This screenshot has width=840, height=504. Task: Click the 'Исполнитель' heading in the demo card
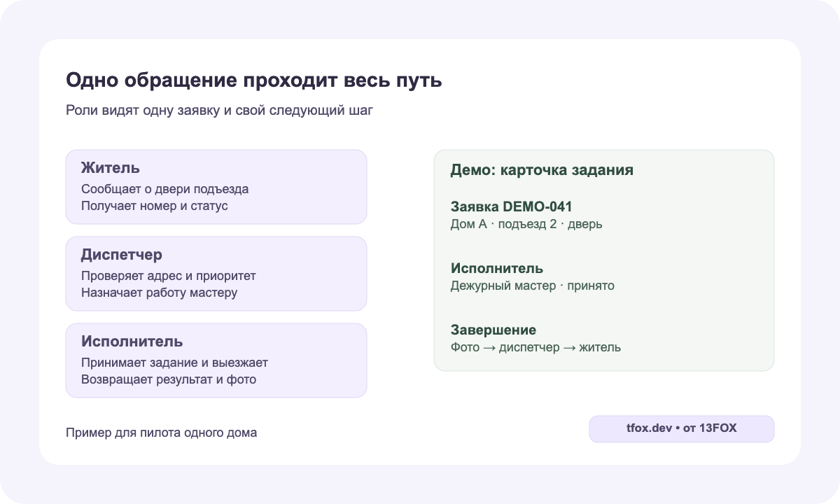pyautogui.click(x=497, y=269)
